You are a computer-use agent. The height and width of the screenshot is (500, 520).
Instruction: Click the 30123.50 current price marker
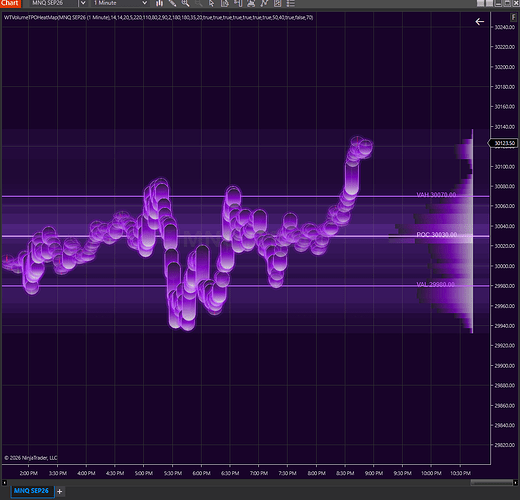(x=504, y=143)
